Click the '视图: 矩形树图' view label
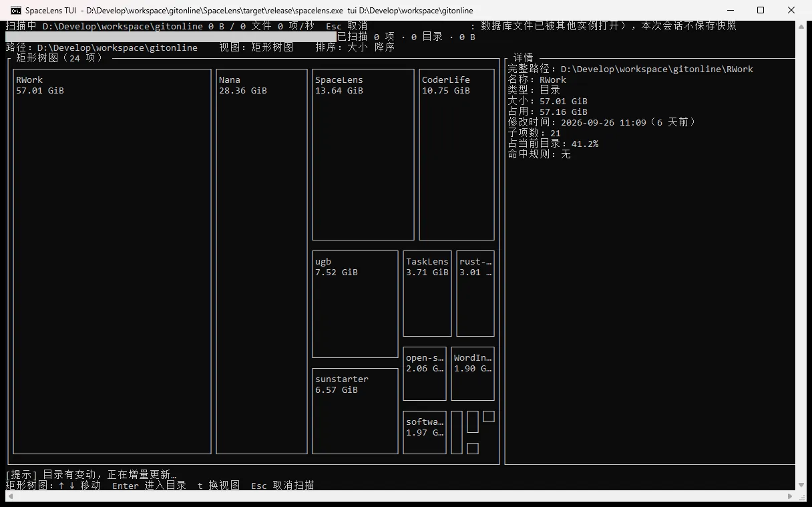 click(x=256, y=47)
